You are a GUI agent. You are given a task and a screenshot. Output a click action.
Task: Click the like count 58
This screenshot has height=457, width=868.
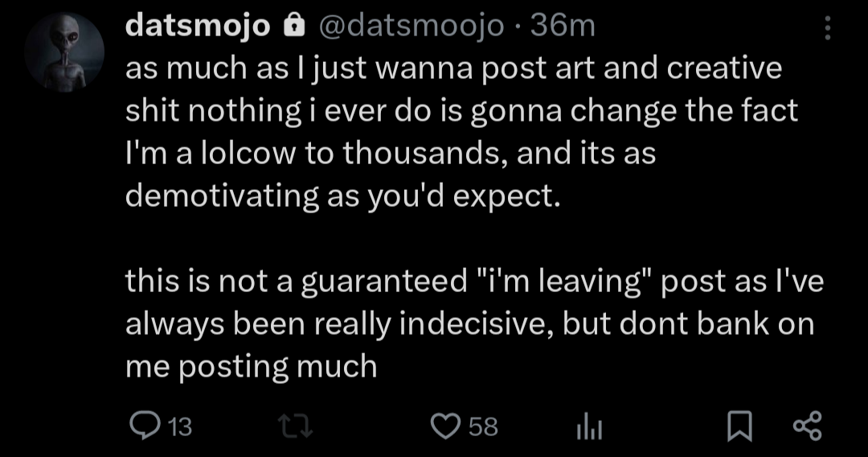click(x=483, y=425)
